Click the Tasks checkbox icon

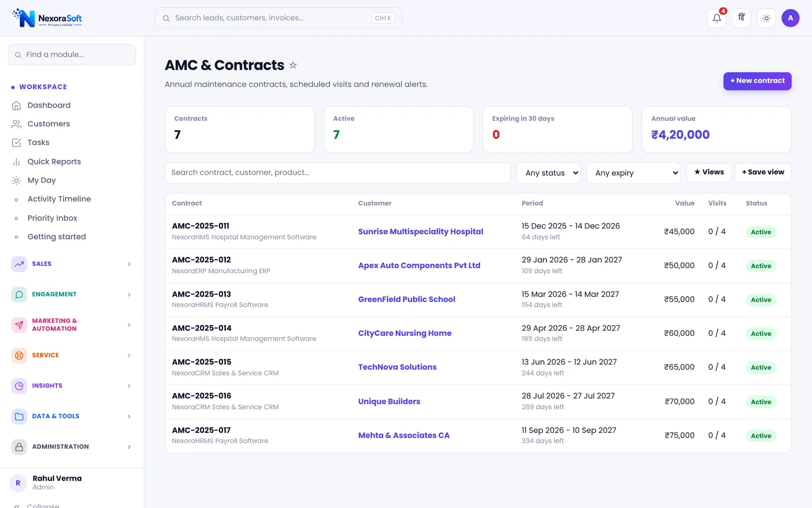click(x=17, y=143)
